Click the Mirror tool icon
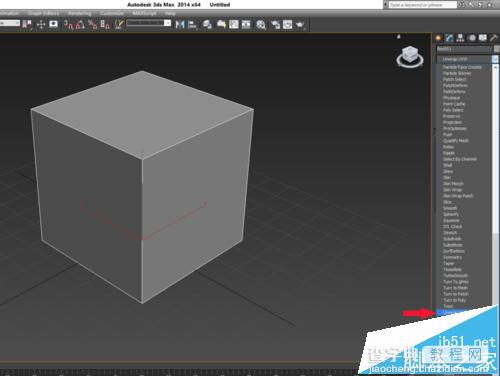The height and width of the screenshot is (376, 500). [x=180, y=24]
